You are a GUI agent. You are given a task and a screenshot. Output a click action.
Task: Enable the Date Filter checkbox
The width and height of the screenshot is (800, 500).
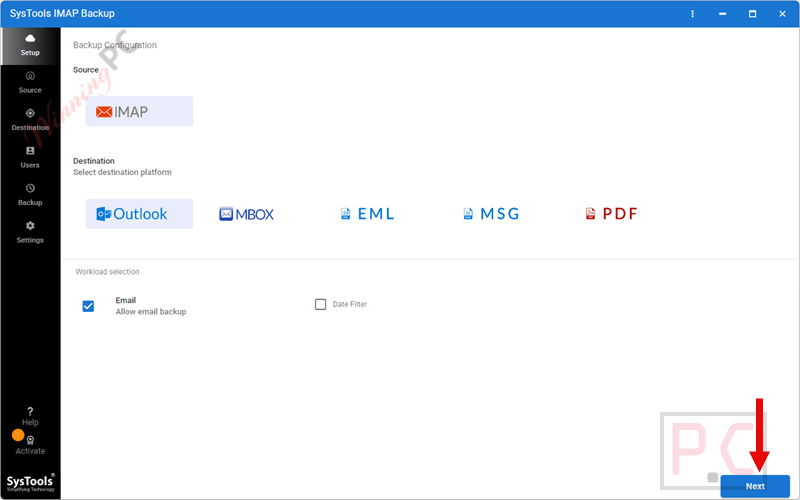click(x=320, y=305)
